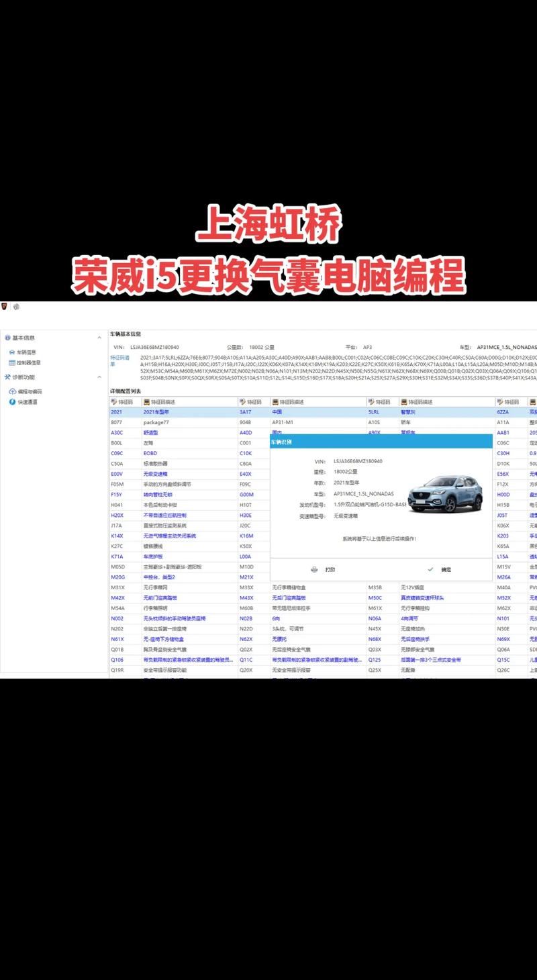Select the package77 cell

point(189,422)
